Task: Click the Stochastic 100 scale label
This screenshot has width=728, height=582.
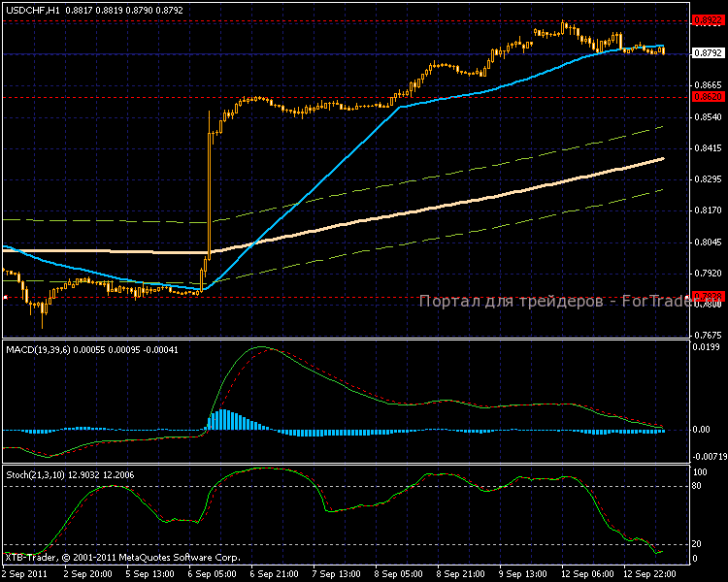Action: tap(700, 472)
